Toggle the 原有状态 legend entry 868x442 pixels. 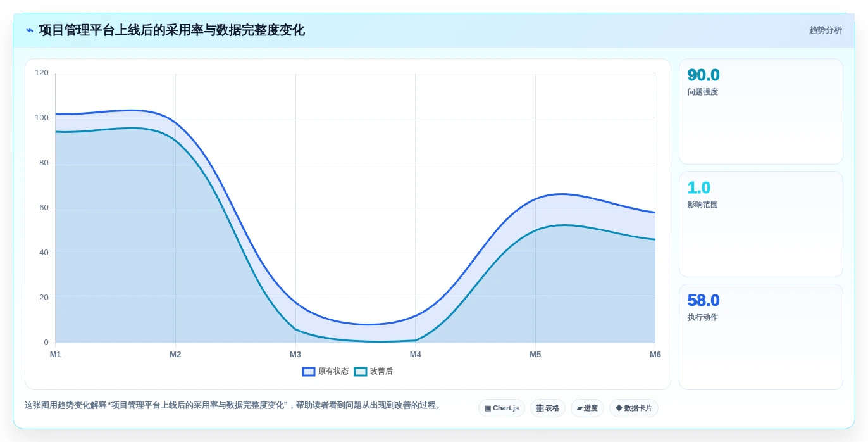coord(325,372)
